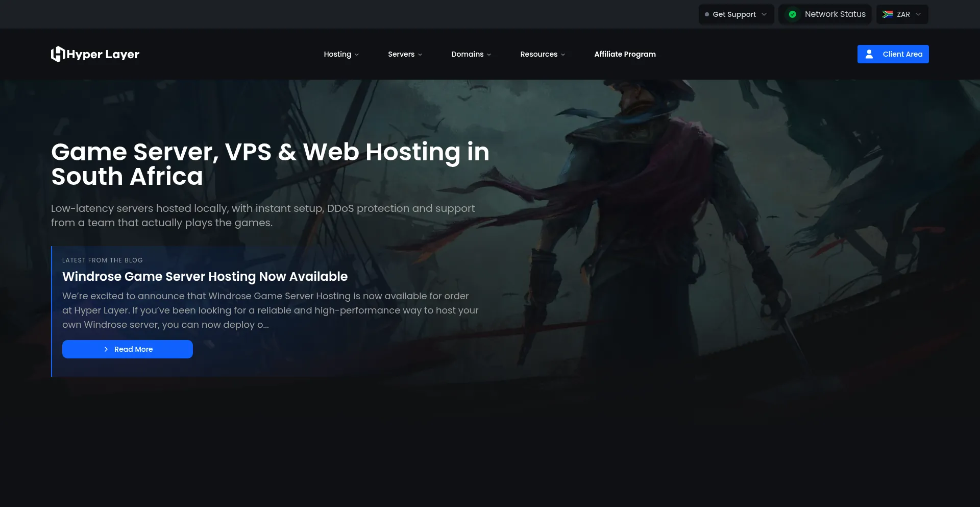Expand the Hosting menu chevron
The image size is (980, 507).
coord(357,55)
